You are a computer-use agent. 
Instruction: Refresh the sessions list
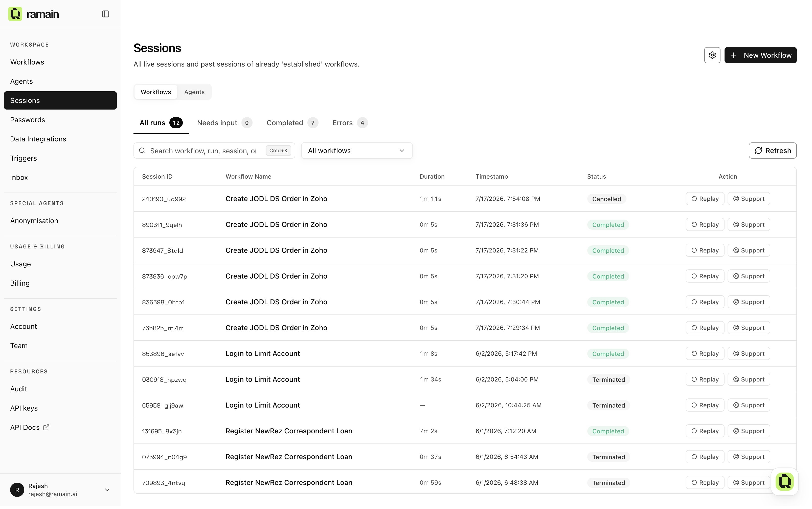pyautogui.click(x=772, y=151)
